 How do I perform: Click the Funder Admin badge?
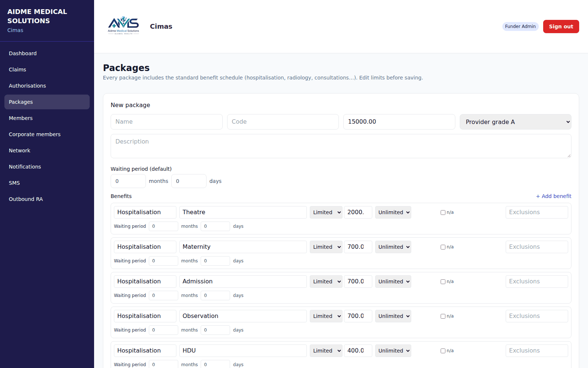[520, 26]
